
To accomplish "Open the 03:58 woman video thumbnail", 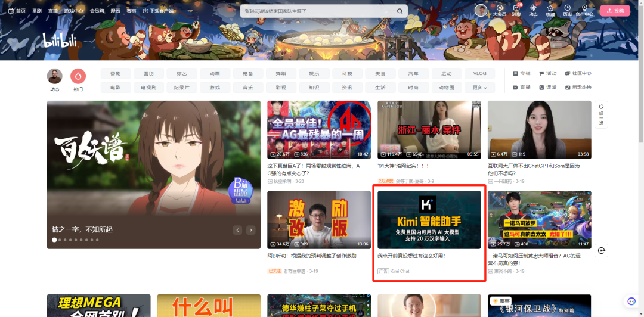I will [539, 130].
